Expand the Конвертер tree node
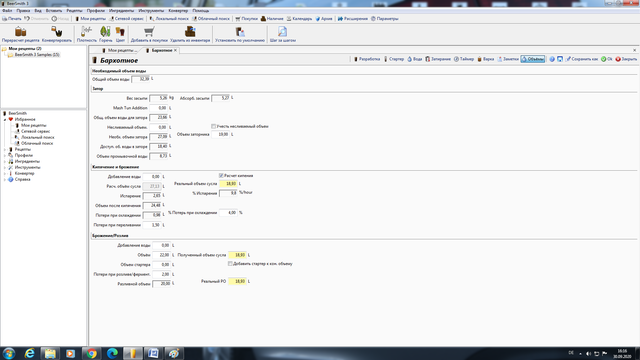Viewport: 640px width, 360px height. (x=5, y=173)
